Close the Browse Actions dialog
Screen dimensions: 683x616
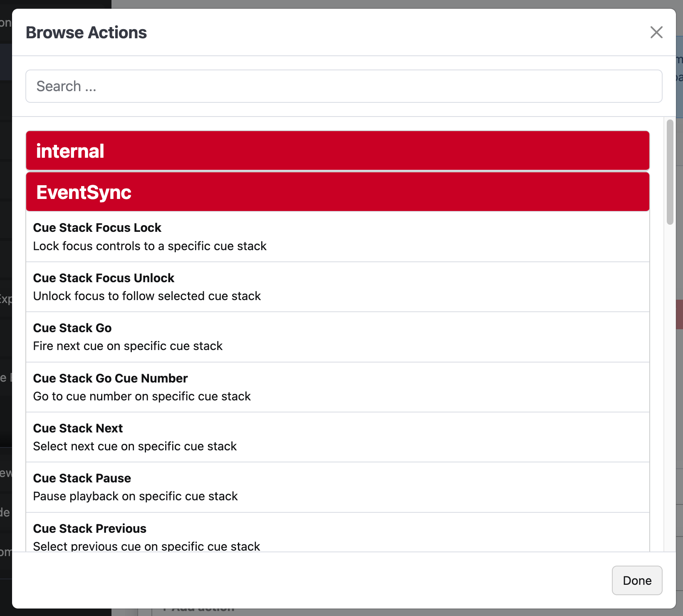click(656, 32)
